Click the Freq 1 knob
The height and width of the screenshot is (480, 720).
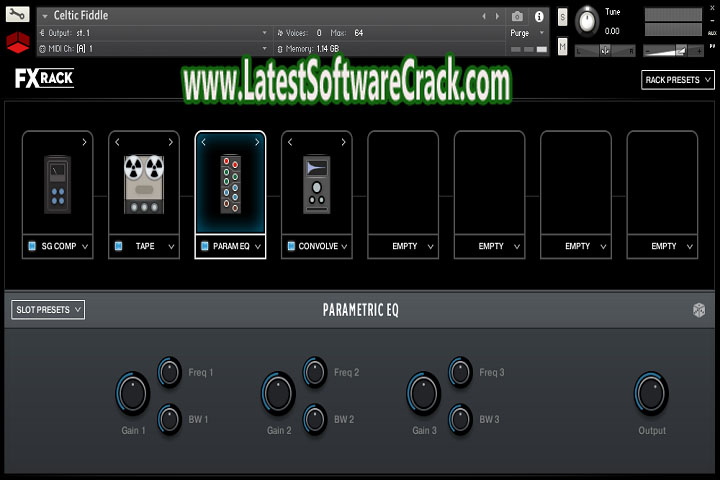(x=169, y=372)
